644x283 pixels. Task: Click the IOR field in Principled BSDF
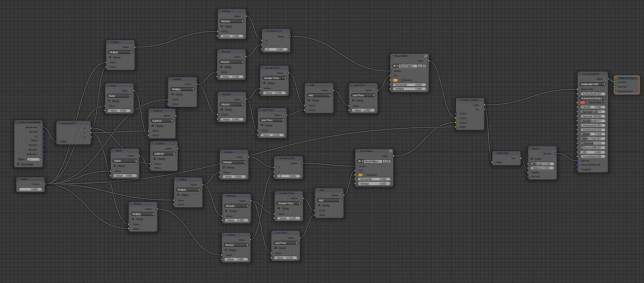[x=593, y=152]
